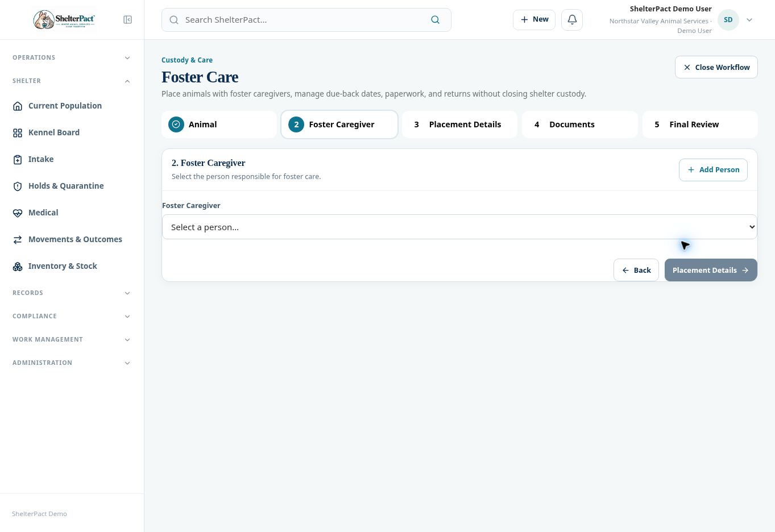Screen dimensions: 775x532
Task: Go to the Animal step
Action: [219, 124]
